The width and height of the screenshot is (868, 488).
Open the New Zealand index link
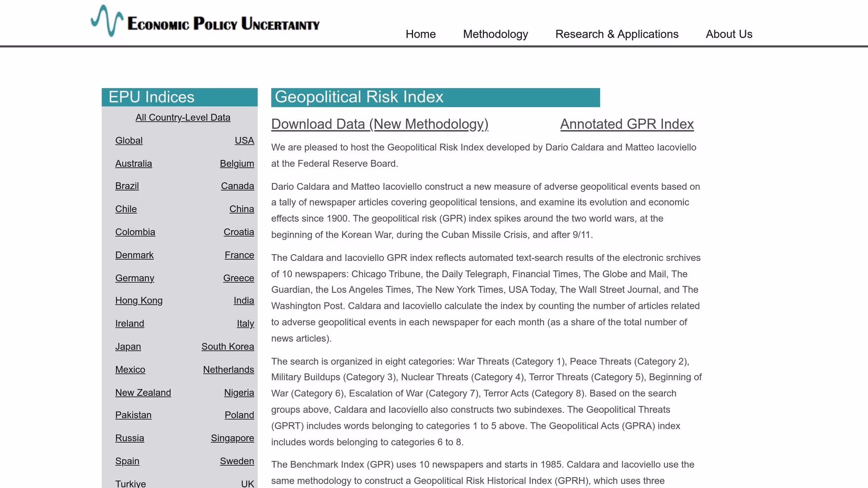[143, 393]
